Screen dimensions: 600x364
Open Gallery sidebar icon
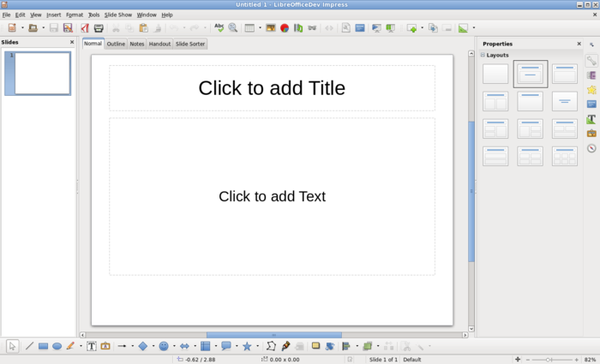pyautogui.click(x=591, y=134)
